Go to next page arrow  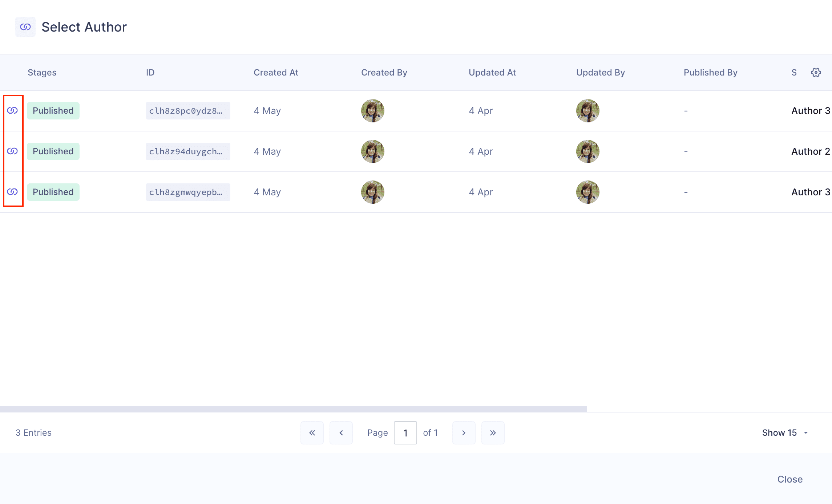(x=464, y=433)
